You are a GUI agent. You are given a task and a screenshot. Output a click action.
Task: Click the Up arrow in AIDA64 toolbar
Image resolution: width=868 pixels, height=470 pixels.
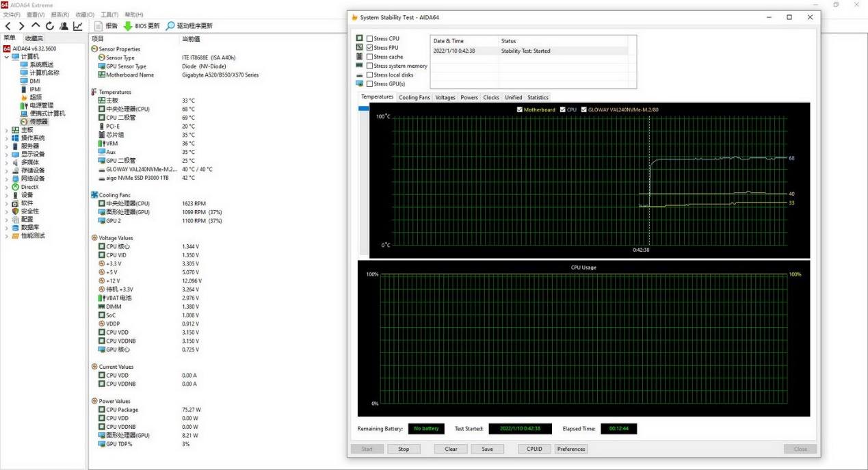(x=36, y=25)
